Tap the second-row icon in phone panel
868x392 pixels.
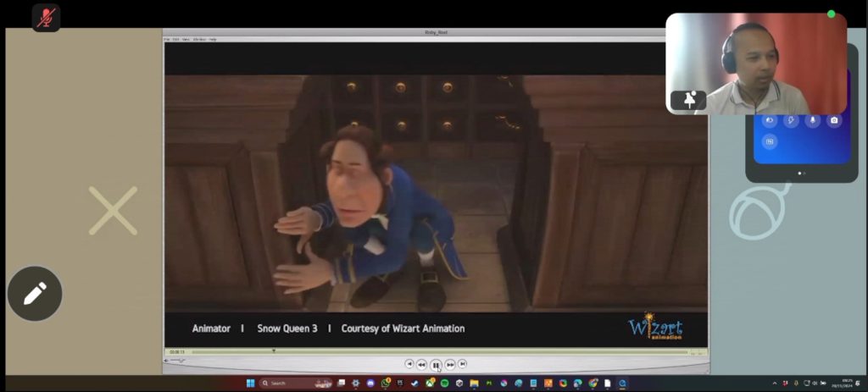pos(770,141)
